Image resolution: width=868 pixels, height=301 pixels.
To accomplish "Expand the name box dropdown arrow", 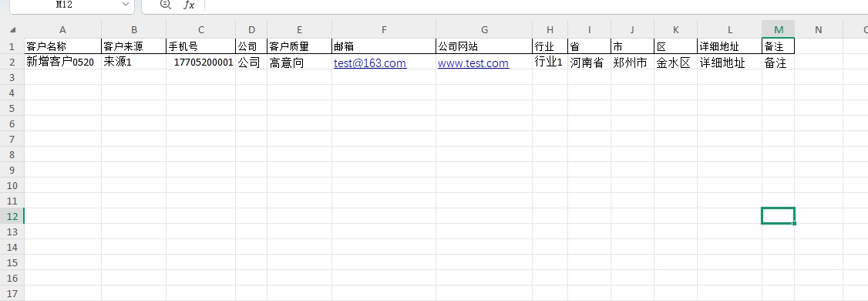I will tap(125, 5).
